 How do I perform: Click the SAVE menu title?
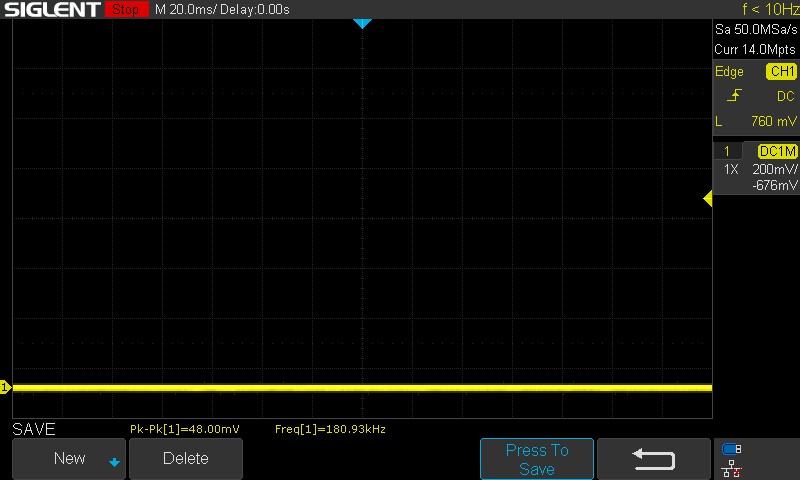(x=34, y=429)
